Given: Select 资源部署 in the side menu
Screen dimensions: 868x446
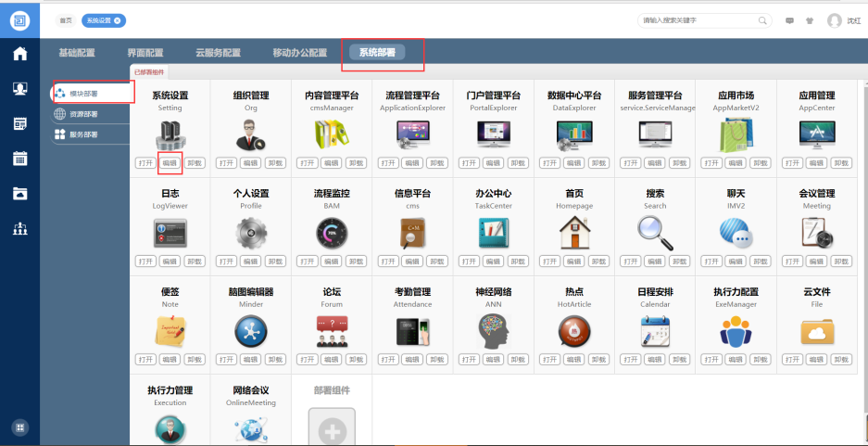Looking at the screenshot, I should [82, 114].
